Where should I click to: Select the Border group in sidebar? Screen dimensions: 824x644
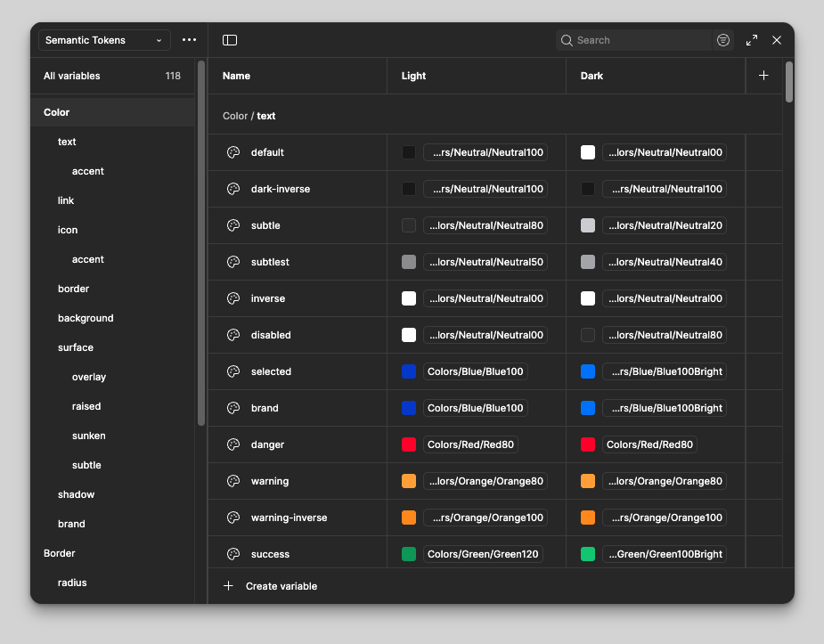60,553
